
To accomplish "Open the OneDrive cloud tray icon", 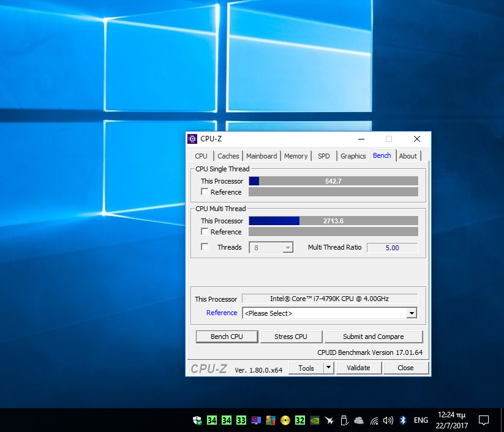I will [359, 420].
